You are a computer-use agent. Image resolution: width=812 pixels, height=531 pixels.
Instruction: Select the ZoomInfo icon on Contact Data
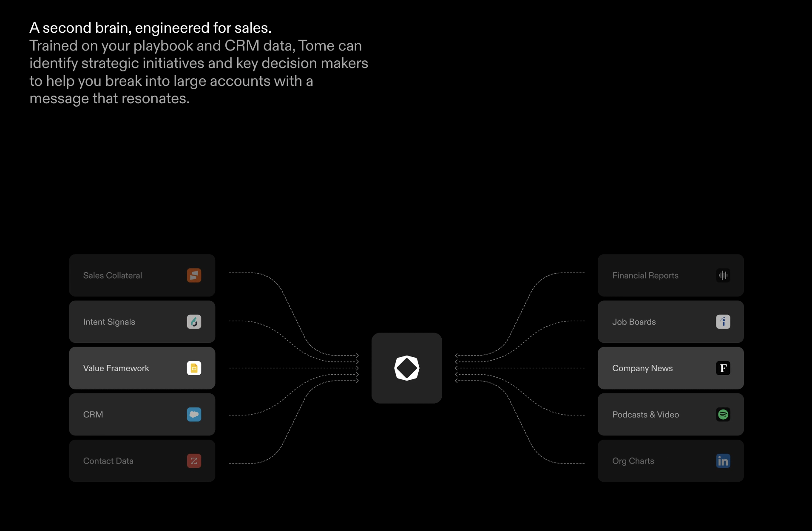point(194,461)
